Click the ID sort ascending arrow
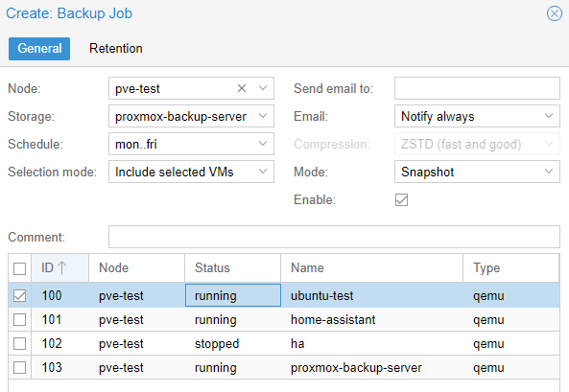Viewport: 569px width, 392px height. (62, 268)
